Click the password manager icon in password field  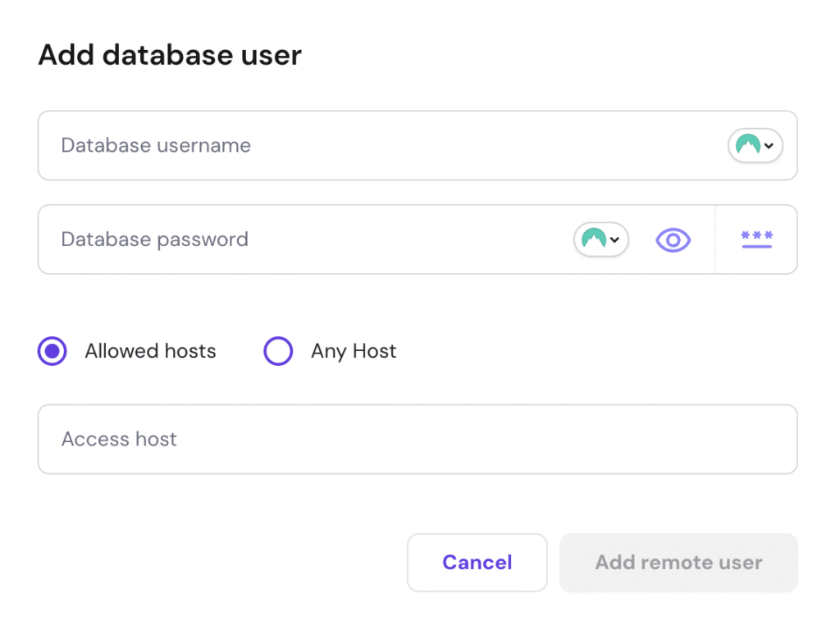pos(592,240)
